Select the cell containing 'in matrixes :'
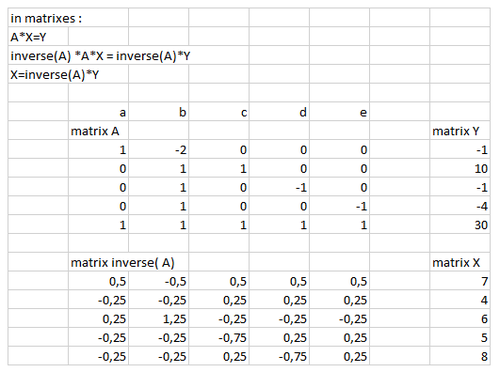500x372 pixels. pos(68,18)
